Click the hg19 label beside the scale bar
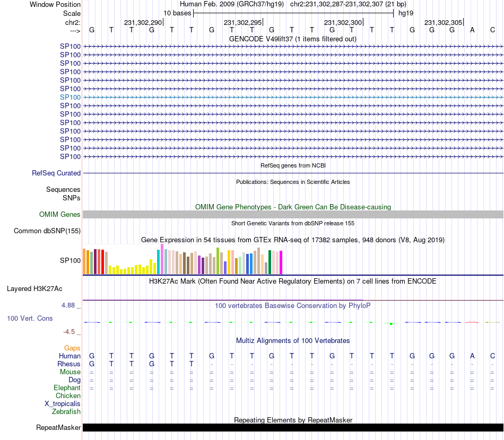The image size is (504, 440). pos(406,13)
